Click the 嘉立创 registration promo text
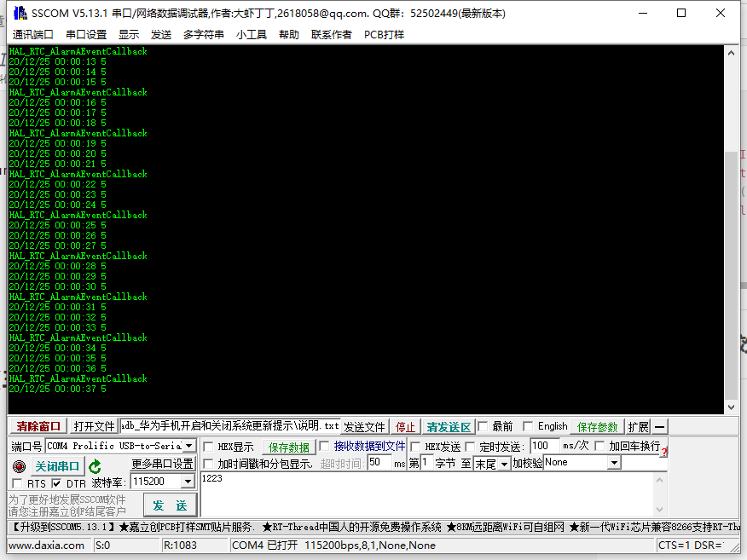This screenshot has width=747, height=560. click(67, 505)
